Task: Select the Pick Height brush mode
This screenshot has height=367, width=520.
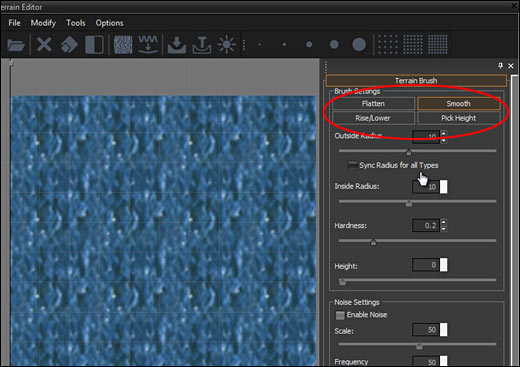Action: coord(459,118)
